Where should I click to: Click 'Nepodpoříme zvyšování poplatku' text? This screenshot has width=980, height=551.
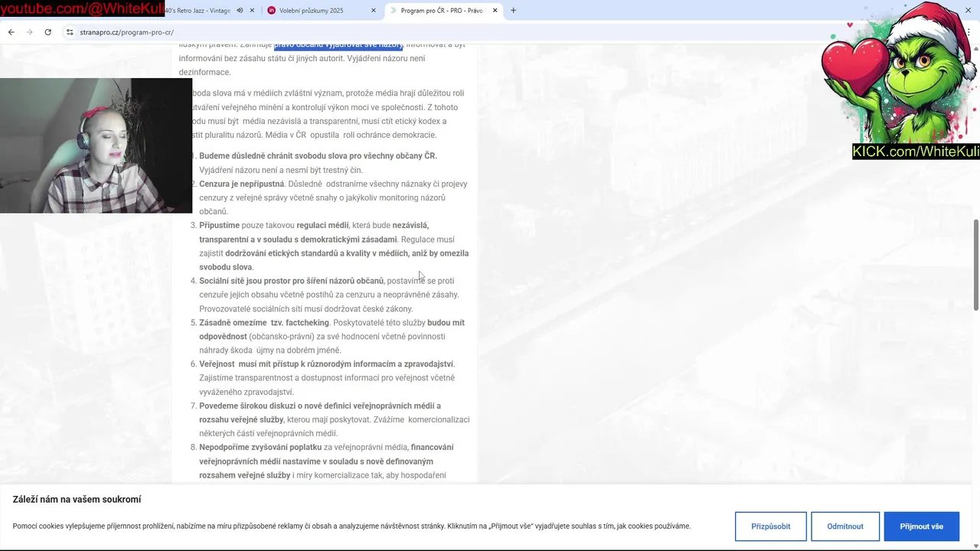tap(260, 448)
